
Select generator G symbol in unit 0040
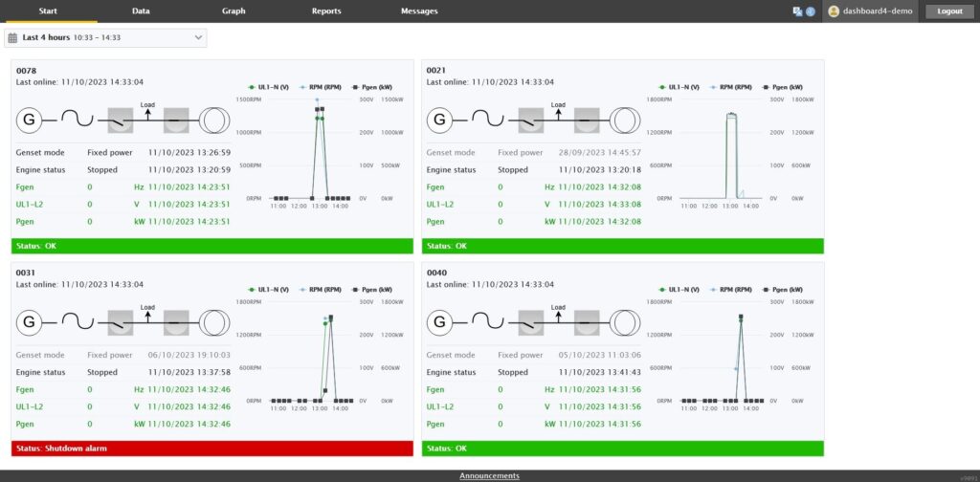click(439, 322)
